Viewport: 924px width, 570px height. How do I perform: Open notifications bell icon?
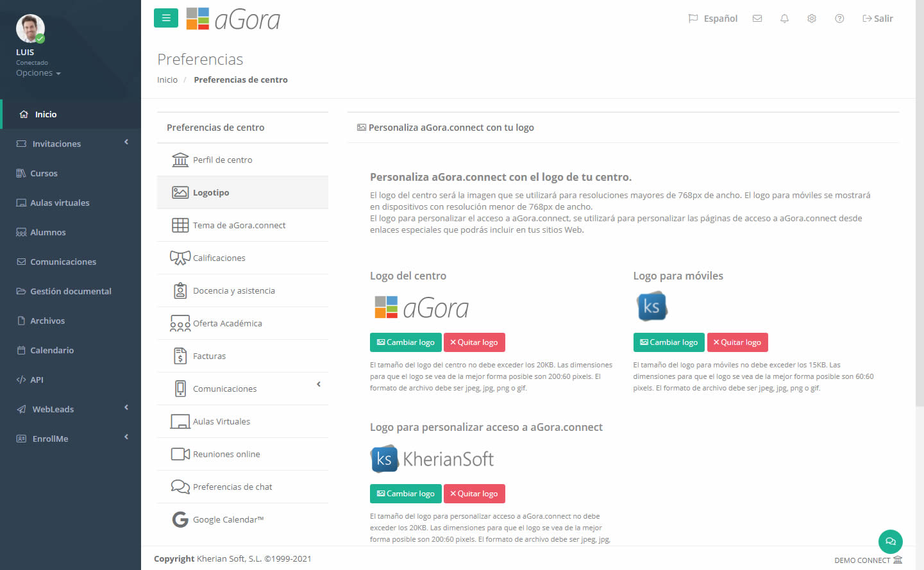(784, 19)
